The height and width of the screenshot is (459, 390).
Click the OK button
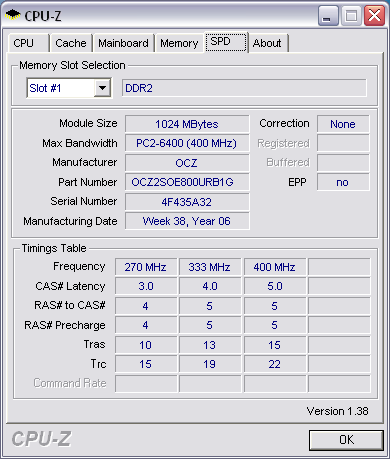point(346,440)
